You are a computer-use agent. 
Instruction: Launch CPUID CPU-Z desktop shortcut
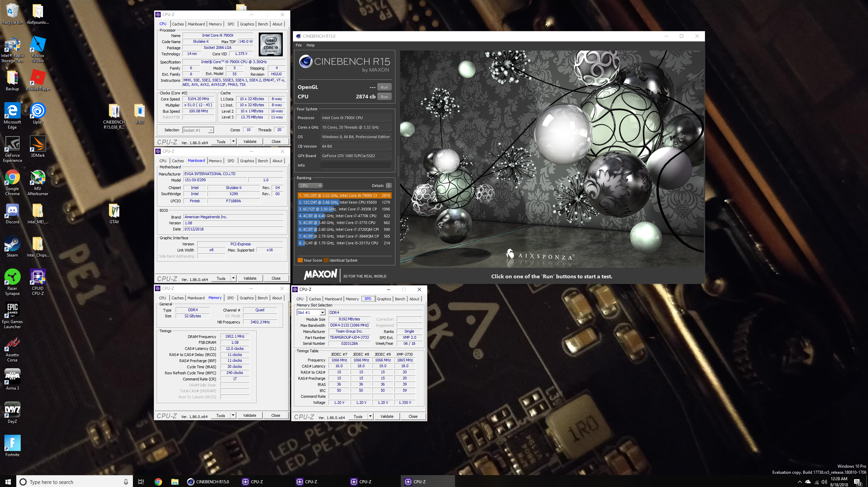tap(38, 282)
